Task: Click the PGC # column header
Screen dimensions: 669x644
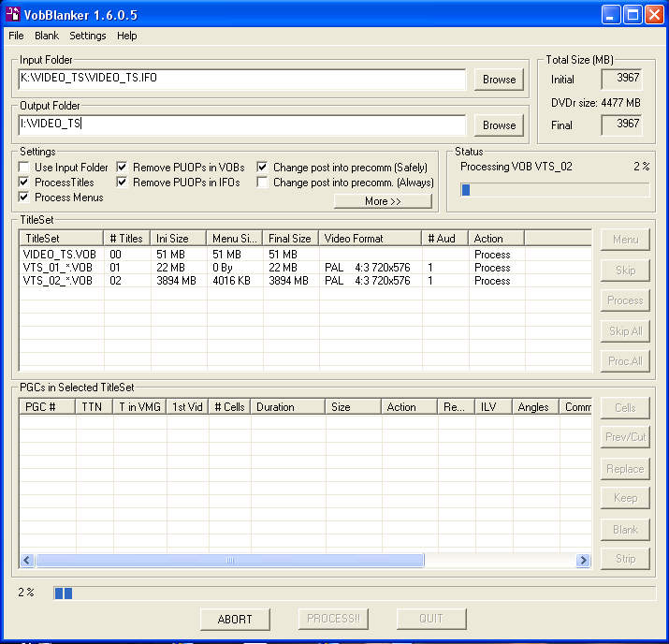Action: point(48,407)
